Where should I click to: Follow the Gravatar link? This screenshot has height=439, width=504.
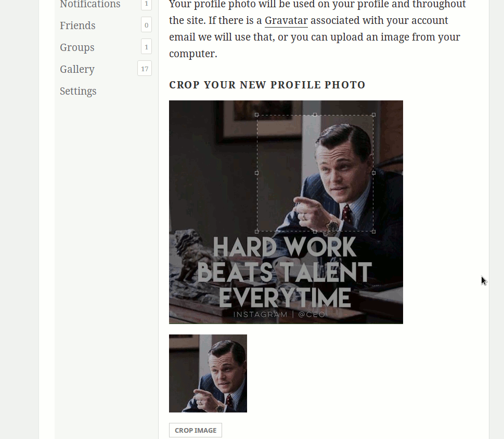[x=286, y=21]
